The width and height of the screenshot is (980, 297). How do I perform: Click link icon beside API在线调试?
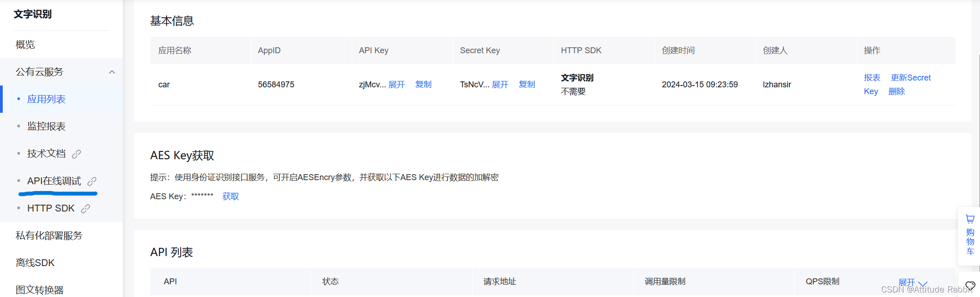tap(92, 181)
